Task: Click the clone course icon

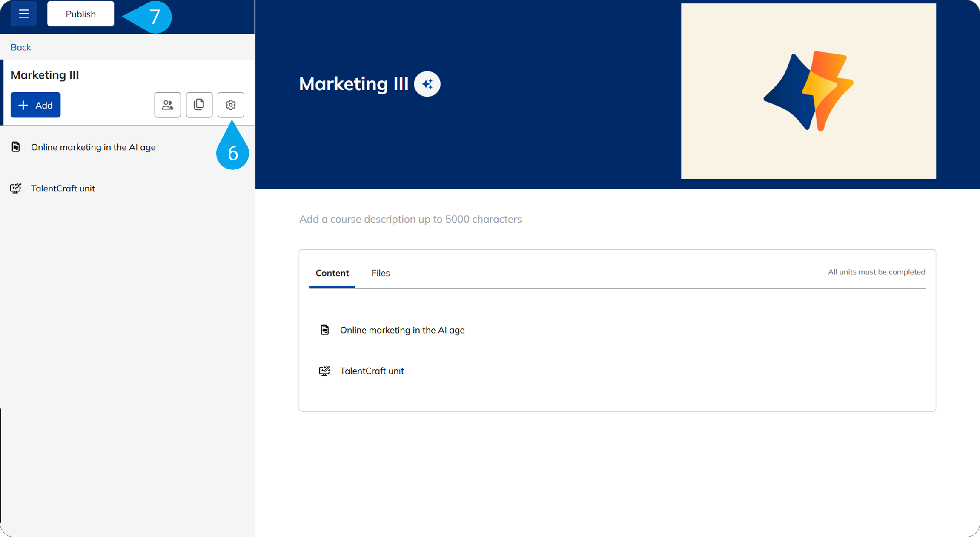Action: [x=199, y=105]
